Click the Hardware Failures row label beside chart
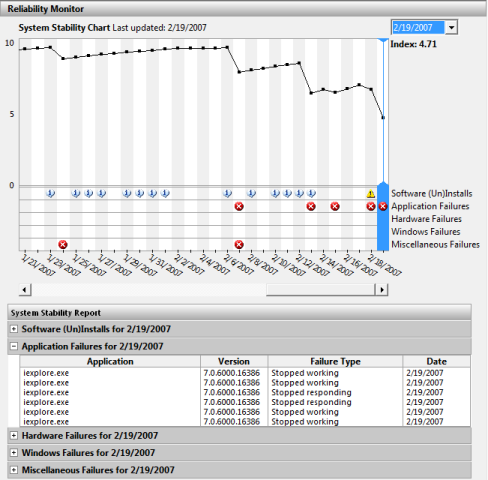Image resolution: width=488 pixels, height=480 pixels. coord(426,219)
